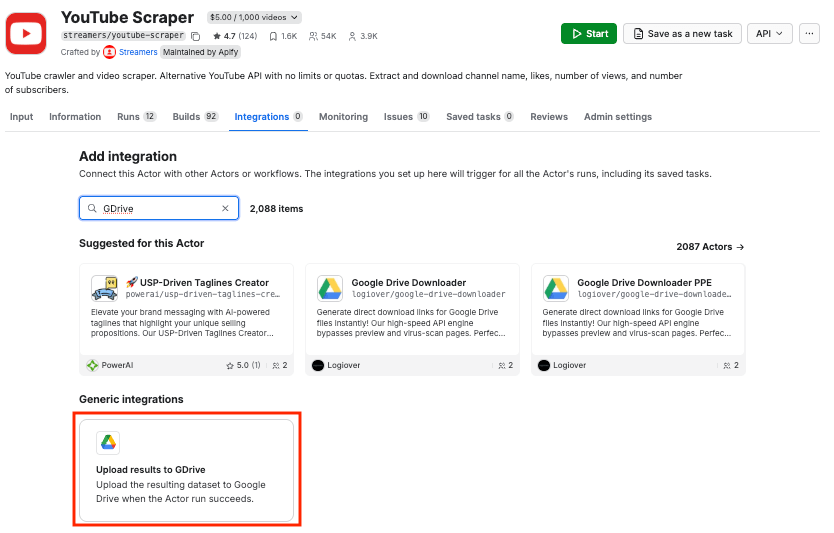The height and width of the screenshot is (533, 834).
Task: Open the Issues tab
Action: pos(406,117)
